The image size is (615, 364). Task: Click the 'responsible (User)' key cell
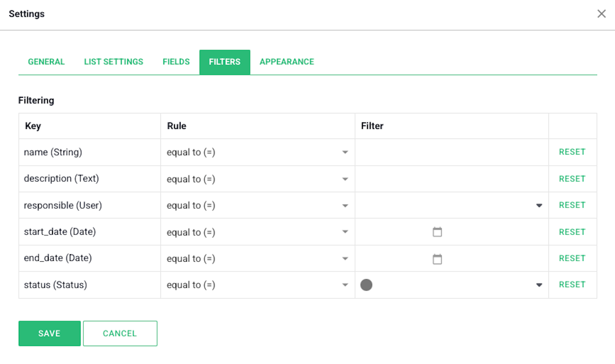click(x=90, y=205)
